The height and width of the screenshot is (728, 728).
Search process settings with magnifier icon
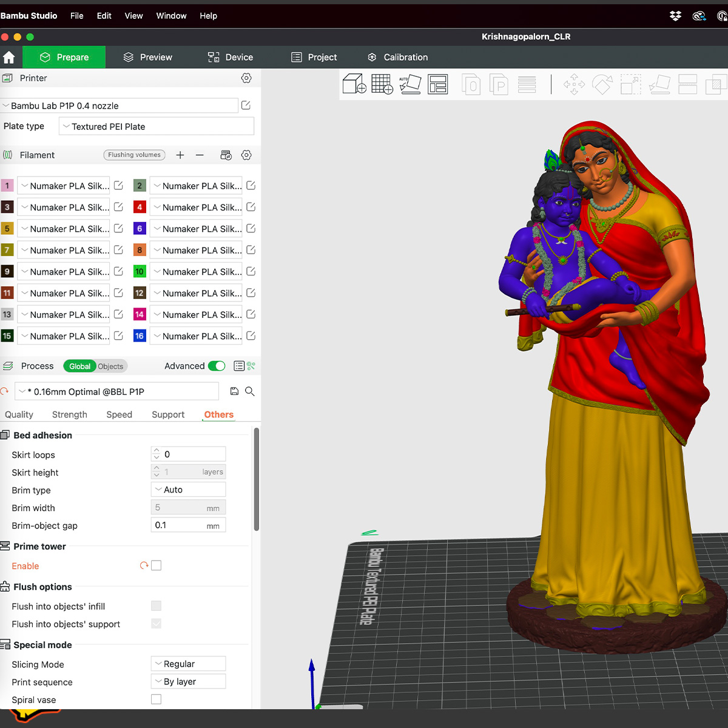pos(250,392)
